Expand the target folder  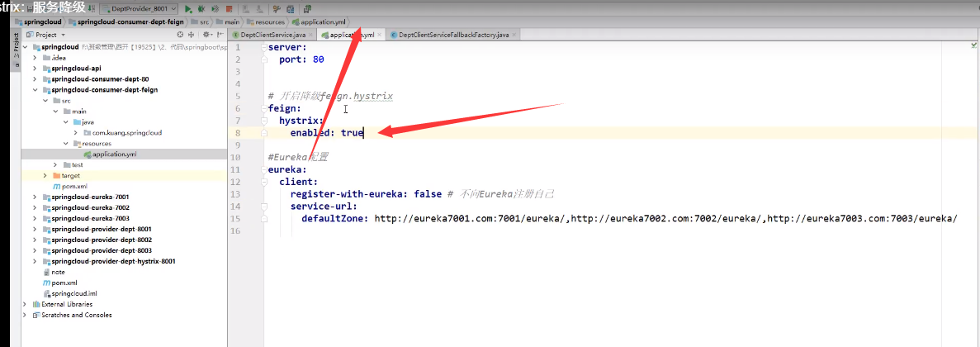[45, 176]
